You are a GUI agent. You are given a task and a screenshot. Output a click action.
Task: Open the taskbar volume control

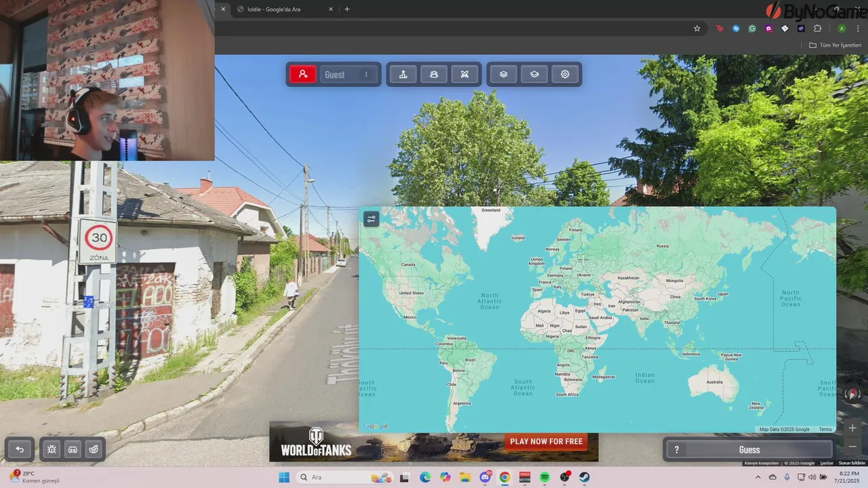point(812,477)
